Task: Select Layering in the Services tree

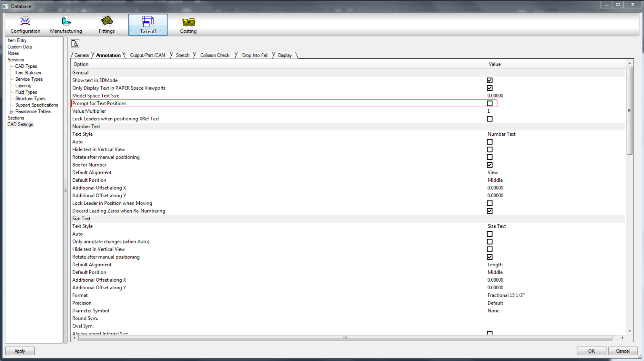Action: point(23,86)
